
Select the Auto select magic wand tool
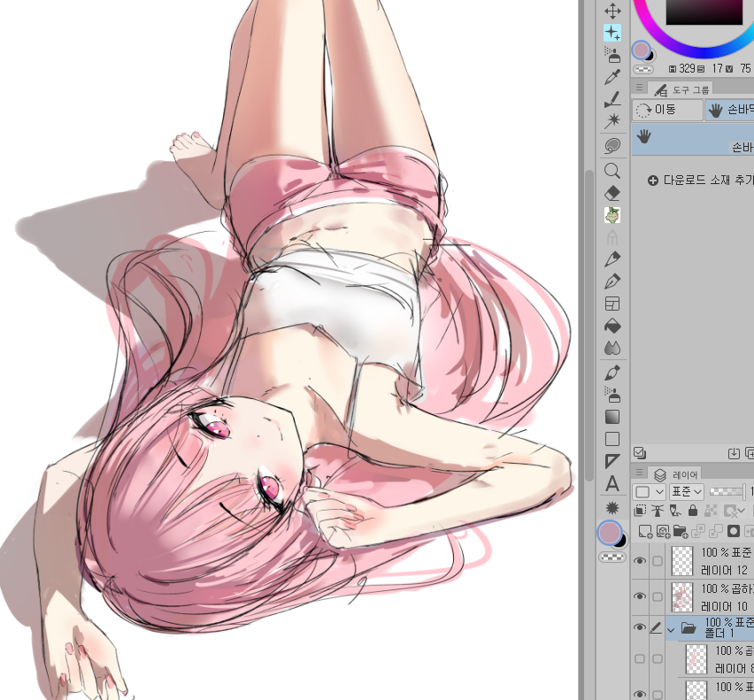tap(612, 120)
